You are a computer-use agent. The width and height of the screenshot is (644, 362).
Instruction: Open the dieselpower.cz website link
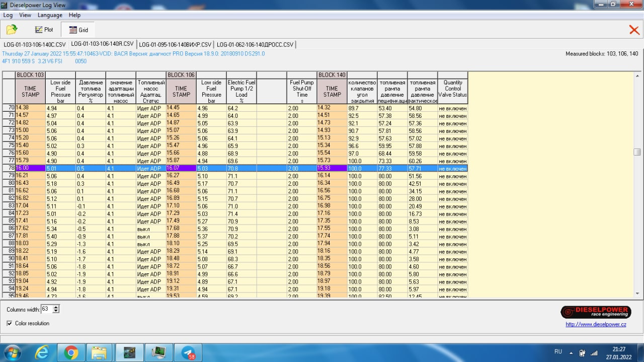click(596, 325)
